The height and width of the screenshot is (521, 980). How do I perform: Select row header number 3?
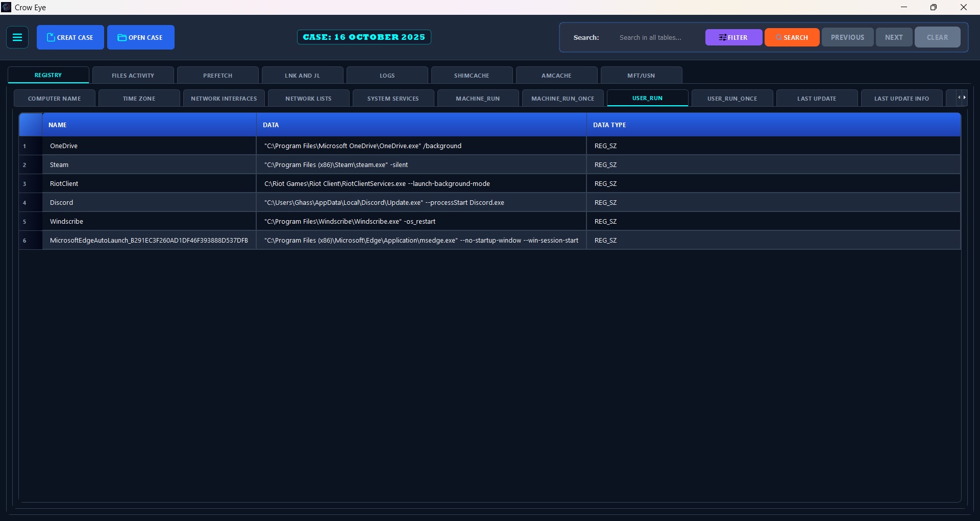pyautogui.click(x=31, y=183)
